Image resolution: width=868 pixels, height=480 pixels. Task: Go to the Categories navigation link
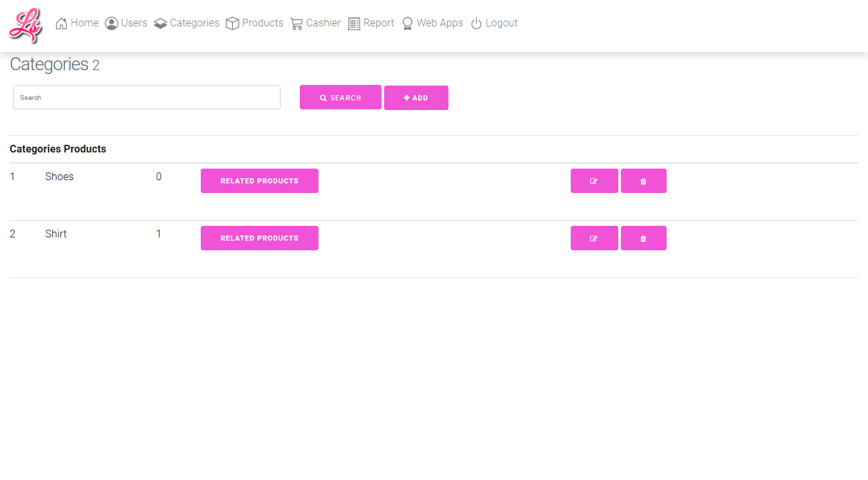pos(194,23)
